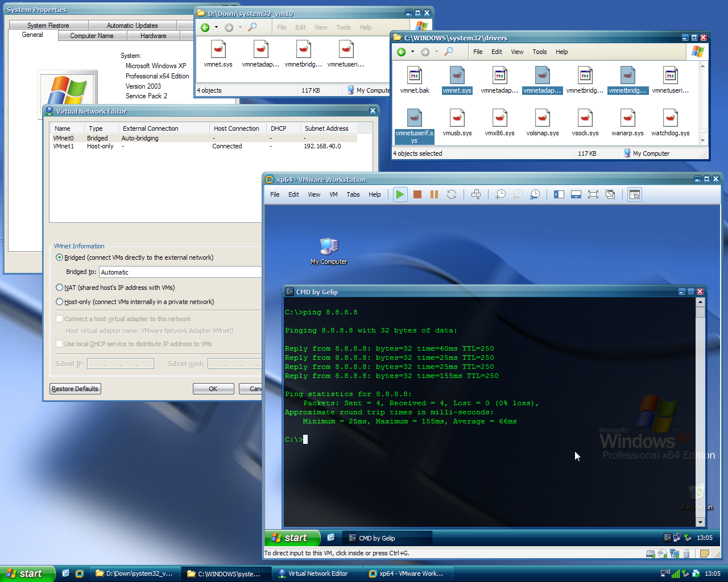Click the console view icon in VMware toolbar
The image size is (728, 582).
(635, 194)
